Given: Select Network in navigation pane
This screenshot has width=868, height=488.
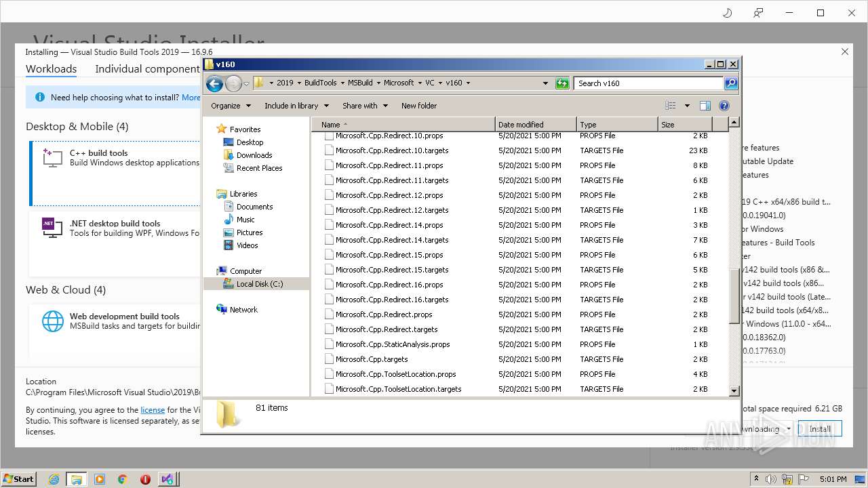Looking at the screenshot, I should (243, 310).
